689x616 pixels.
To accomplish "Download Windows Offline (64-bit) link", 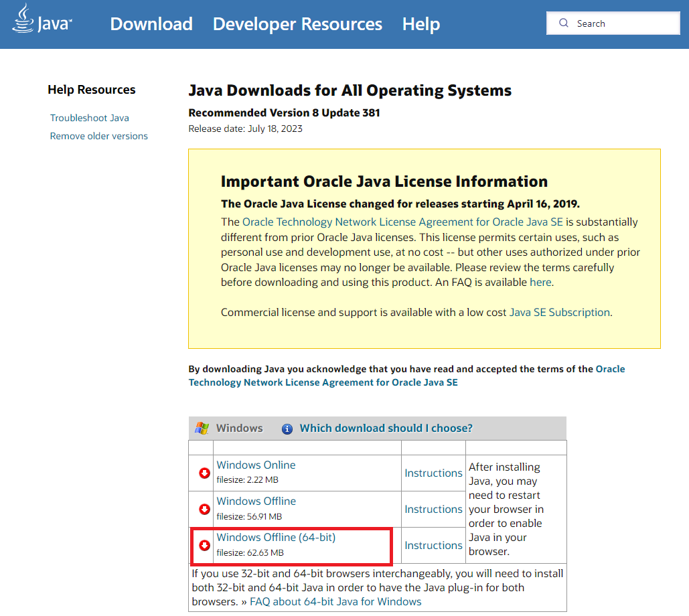I will coord(276,537).
